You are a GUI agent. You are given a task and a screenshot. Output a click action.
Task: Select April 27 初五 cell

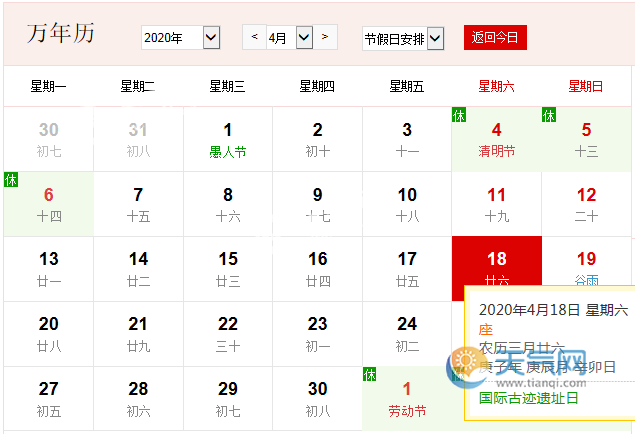(49, 399)
